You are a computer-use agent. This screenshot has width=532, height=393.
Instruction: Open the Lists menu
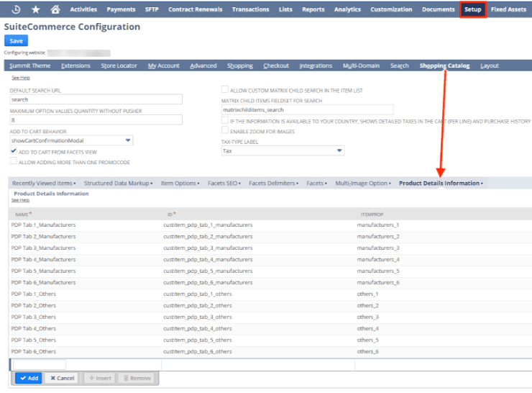pos(285,9)
